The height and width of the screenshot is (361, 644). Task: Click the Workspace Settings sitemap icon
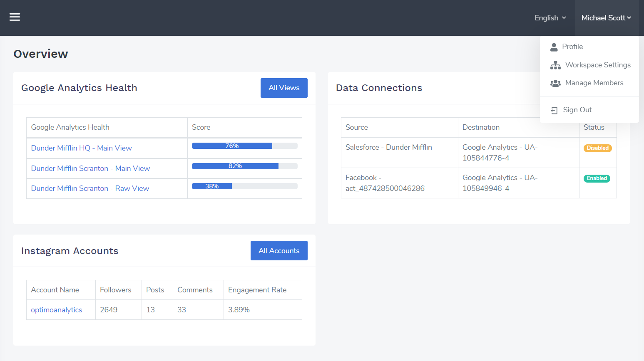coord(555,65)
